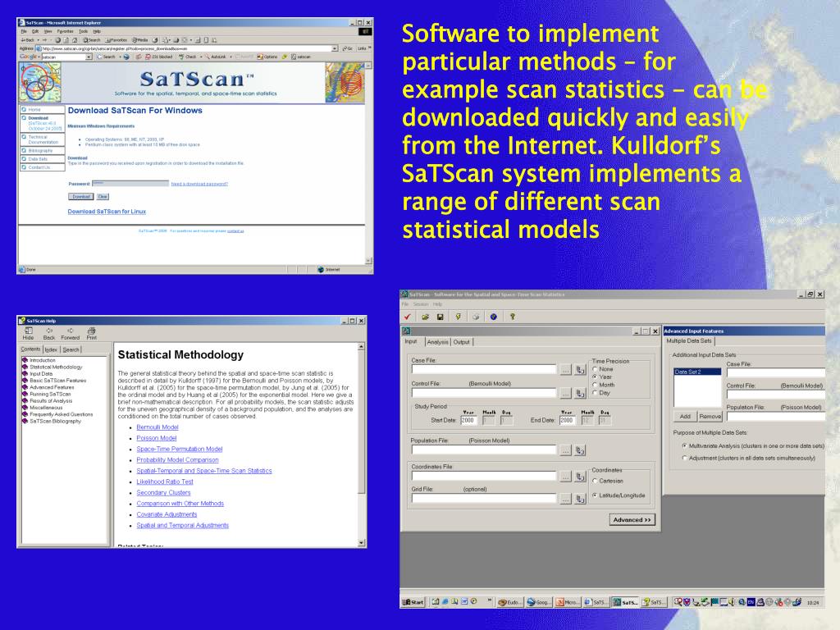The width and height of the screenshot is (840, 630).
Task: Select Frequently Asked Questions in help contents
Action: [x=61, y=414]
